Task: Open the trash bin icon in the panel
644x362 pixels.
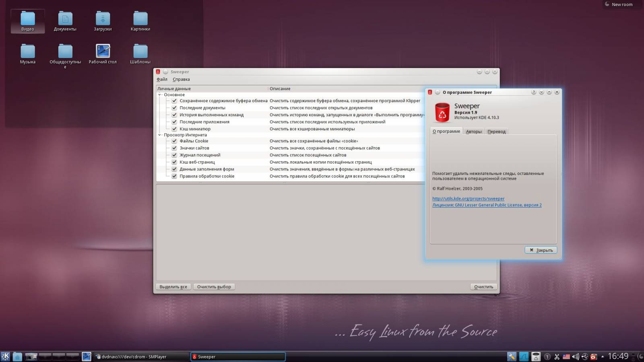Action: [x=536, y=356]
